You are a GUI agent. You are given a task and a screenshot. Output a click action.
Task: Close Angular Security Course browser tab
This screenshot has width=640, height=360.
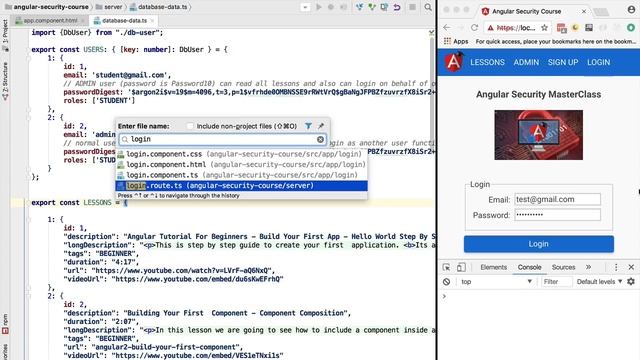click(584, 11)
